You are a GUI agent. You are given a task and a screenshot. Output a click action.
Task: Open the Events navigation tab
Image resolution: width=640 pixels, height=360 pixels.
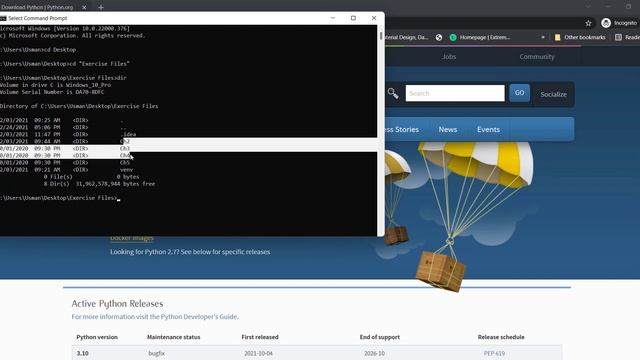pos(488,129)
